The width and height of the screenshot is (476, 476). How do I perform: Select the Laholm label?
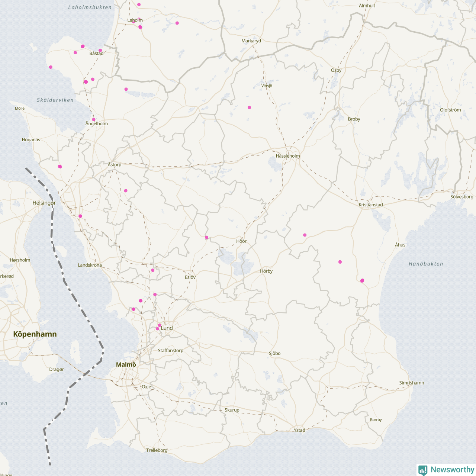point(135,20)
